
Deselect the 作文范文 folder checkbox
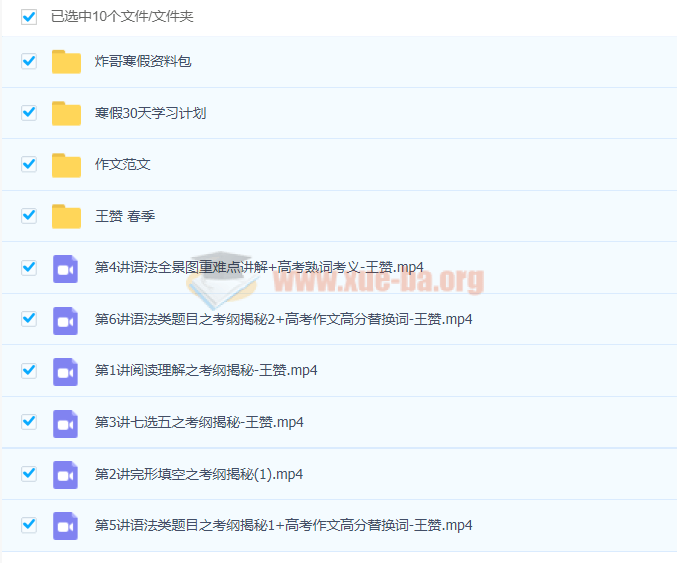[29, 164]
